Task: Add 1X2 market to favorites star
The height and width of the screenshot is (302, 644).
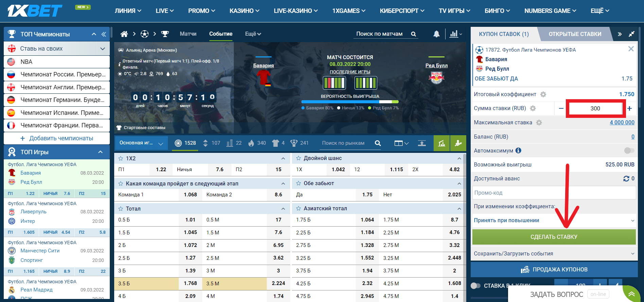Action: [x=121, y=158]
